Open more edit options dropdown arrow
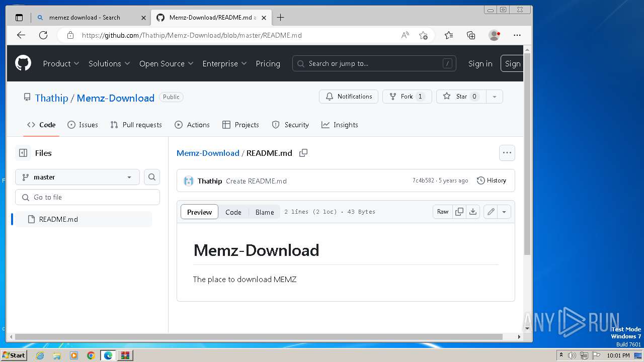The height and width of the screenshot is (362, 644). click(504, 212)
